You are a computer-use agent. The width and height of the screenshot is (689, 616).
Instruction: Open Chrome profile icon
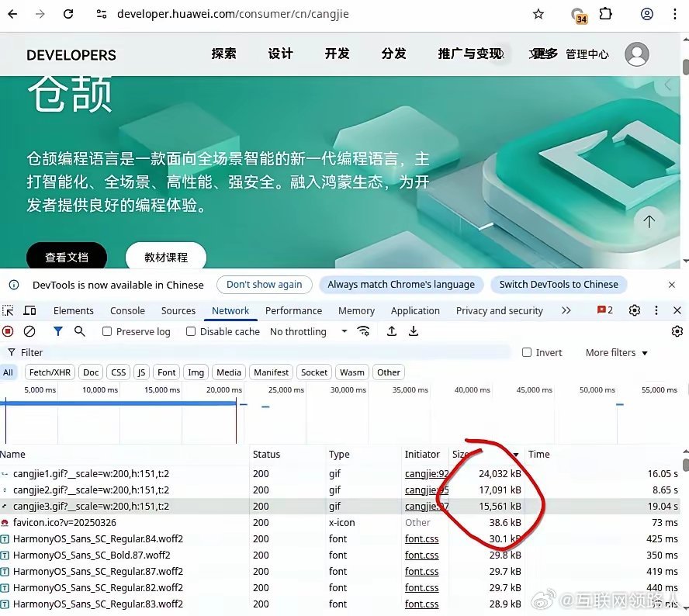click(x=647, y=14)
